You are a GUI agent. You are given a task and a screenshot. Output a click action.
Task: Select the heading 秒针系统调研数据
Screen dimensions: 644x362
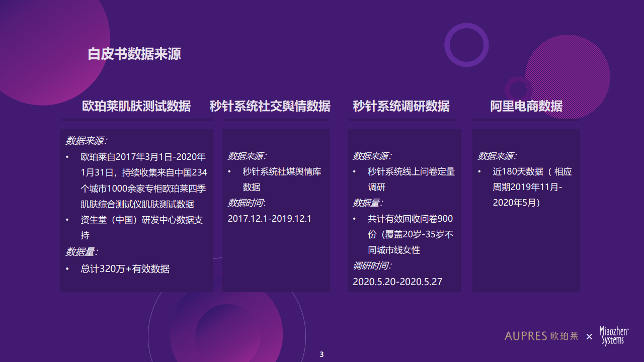[x=401, y=106]
